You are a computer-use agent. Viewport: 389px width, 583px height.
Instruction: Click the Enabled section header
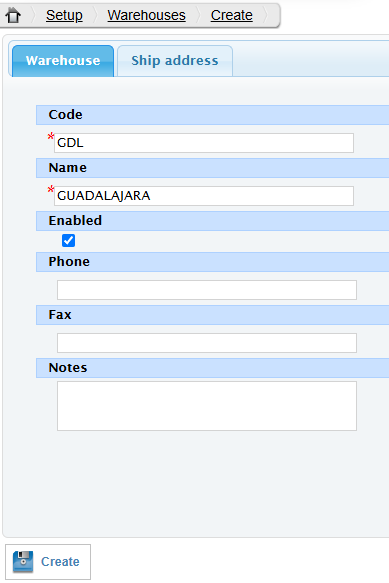point(212,221)
